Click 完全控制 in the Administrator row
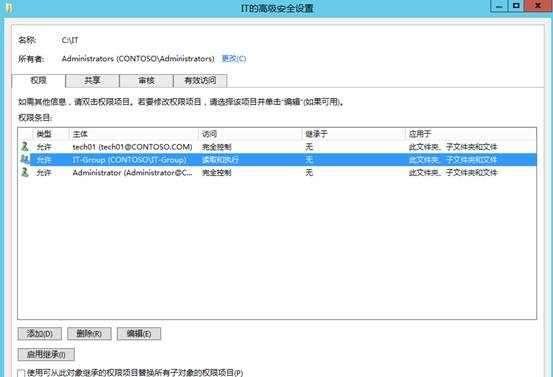The width and height of the screenshot is (553, 377). pos(217,173)
